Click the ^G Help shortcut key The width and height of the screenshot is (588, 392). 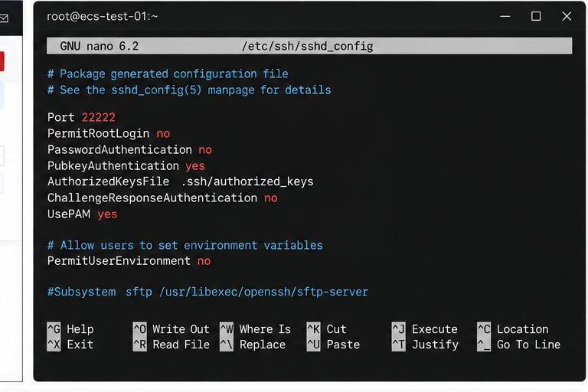click(70, 329)
